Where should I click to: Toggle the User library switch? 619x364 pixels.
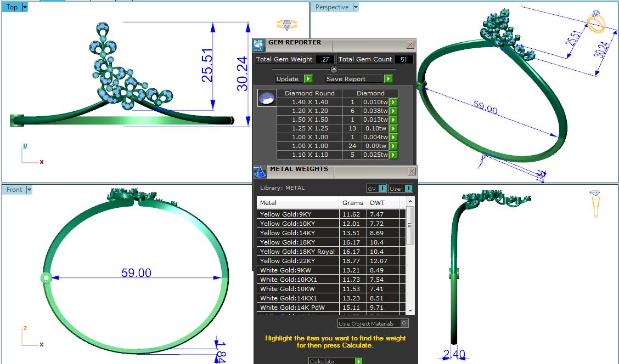408,189
